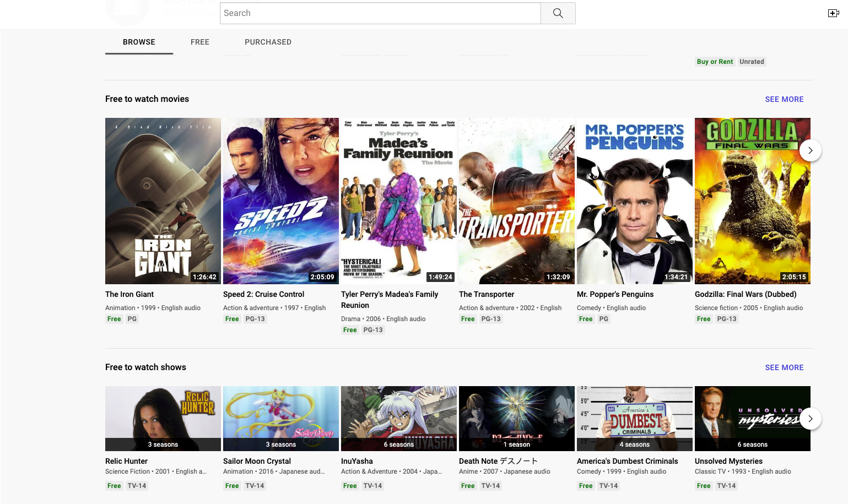This screenshot has width=848, height=504.
Task: Click Free badge under Godzilla: Final Wars
Action: 704,319
